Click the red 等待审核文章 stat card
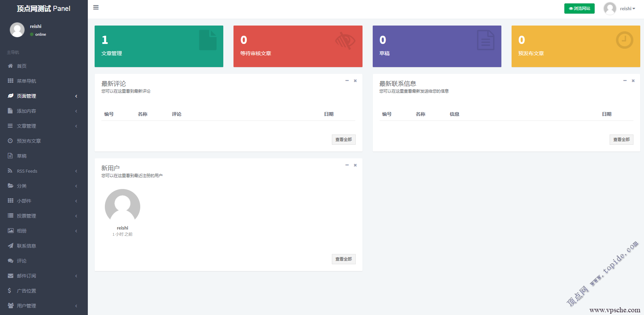 [x=298, y=46]
